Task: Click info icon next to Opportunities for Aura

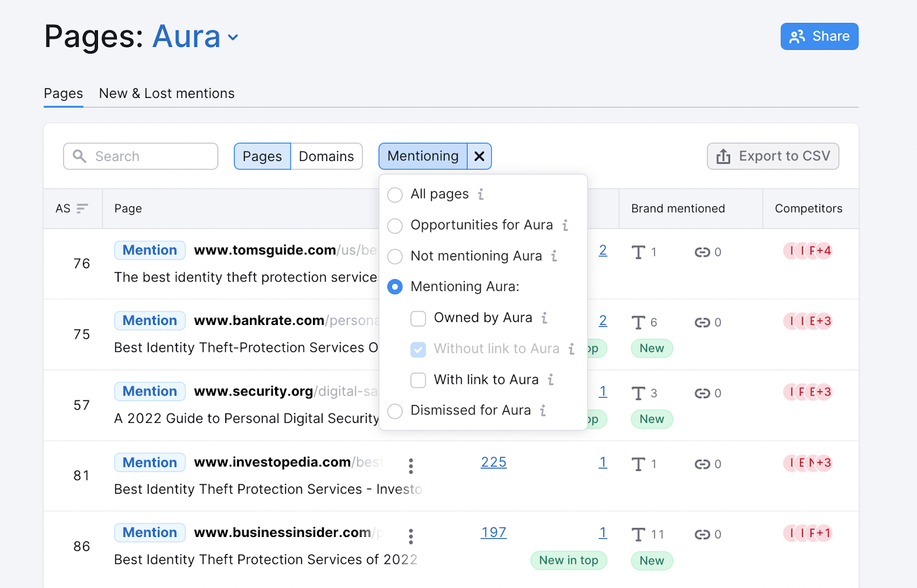Action: click(x=565, y=225)
